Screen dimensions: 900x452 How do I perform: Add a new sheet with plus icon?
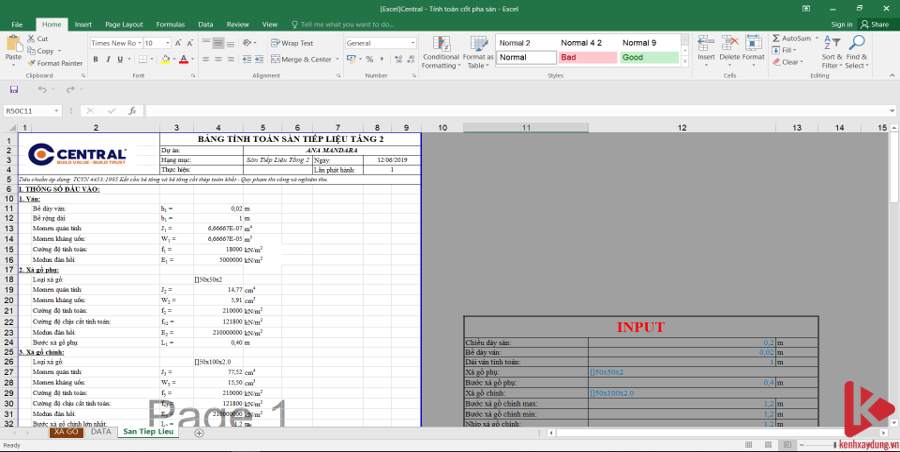[199, 433]
